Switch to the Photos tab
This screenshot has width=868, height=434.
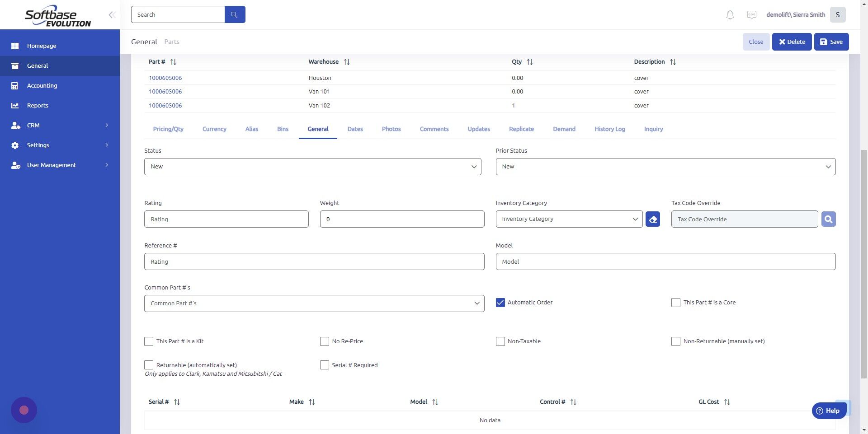point(391,129)
